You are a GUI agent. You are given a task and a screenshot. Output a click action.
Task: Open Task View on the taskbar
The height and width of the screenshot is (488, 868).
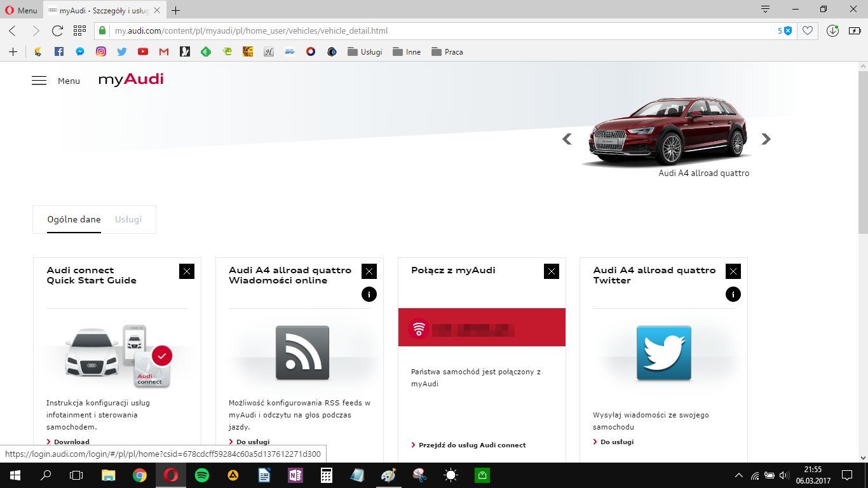click(76, 475)
